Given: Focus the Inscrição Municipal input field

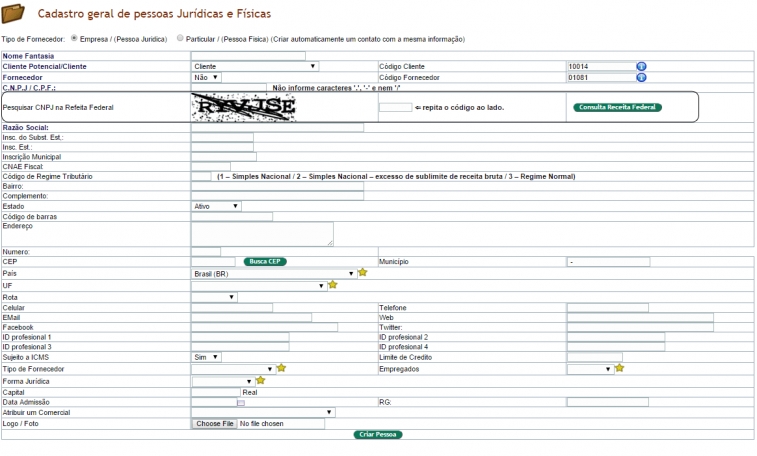Looking at the screenshot, I should click(x=224, y=157).
